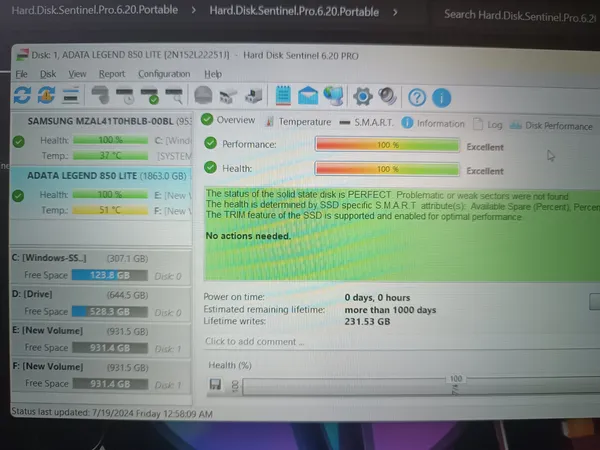The width and height of the screenshot is (600, 450).
Task: Open the Disk Performance tab
Action: coord(551,126)
